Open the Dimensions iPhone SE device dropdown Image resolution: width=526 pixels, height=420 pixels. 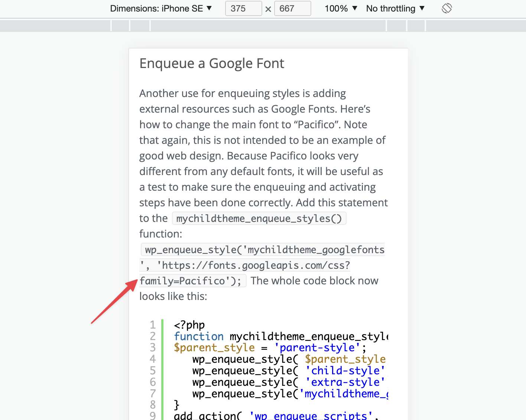(x=161, y=9)
